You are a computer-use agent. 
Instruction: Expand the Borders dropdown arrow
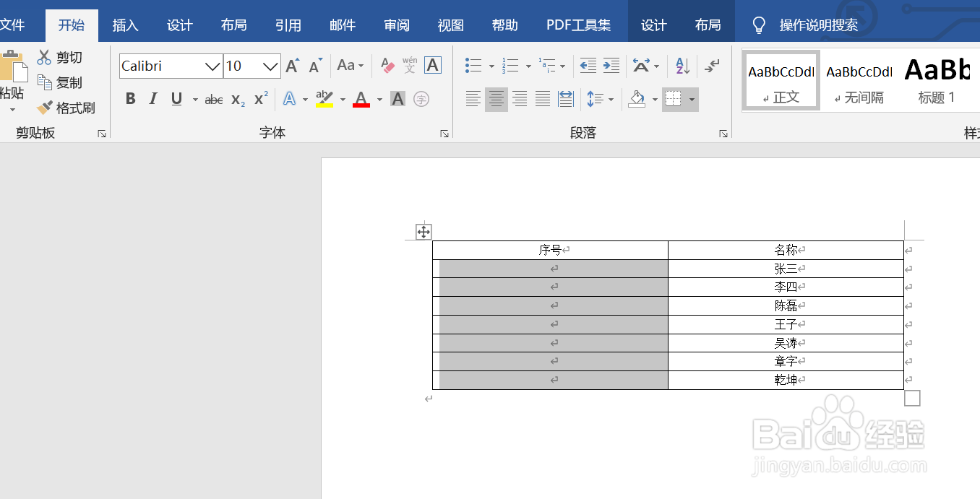click(x=692, y=100)
